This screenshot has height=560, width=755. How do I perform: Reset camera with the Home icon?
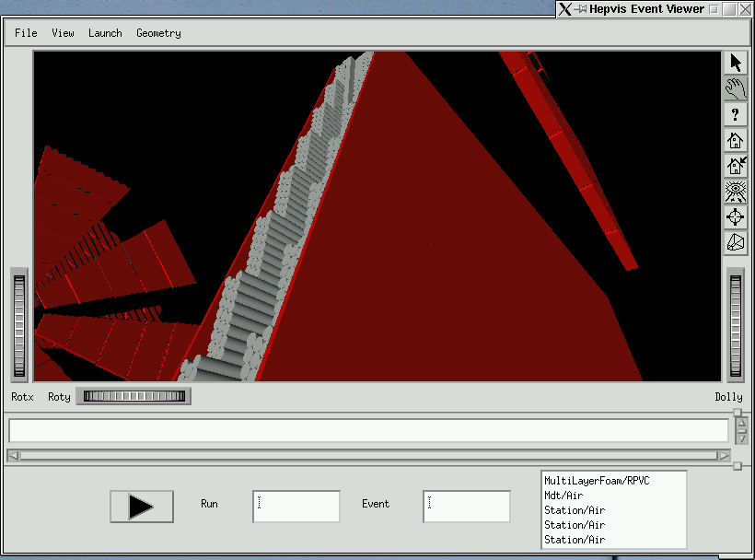point(736,140)
